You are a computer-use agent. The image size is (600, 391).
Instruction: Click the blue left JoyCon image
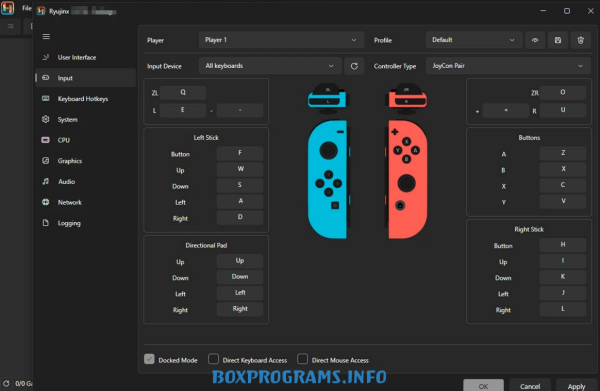coord(328,179)
